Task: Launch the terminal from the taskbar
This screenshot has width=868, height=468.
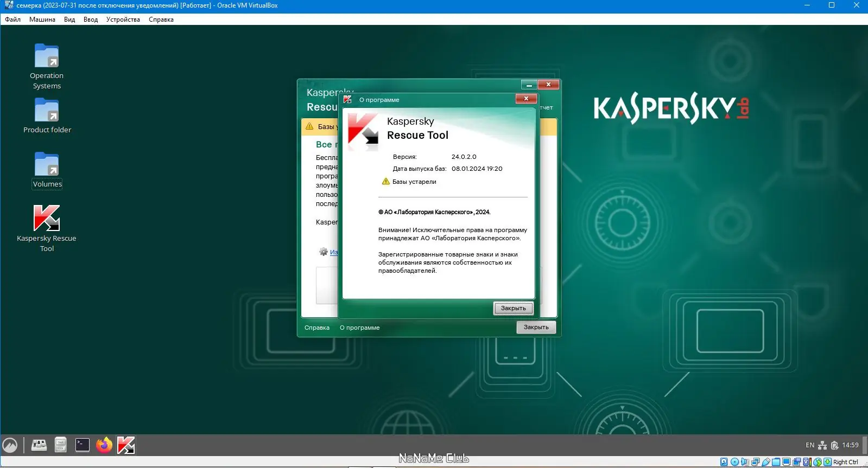Action: point(83,445)
